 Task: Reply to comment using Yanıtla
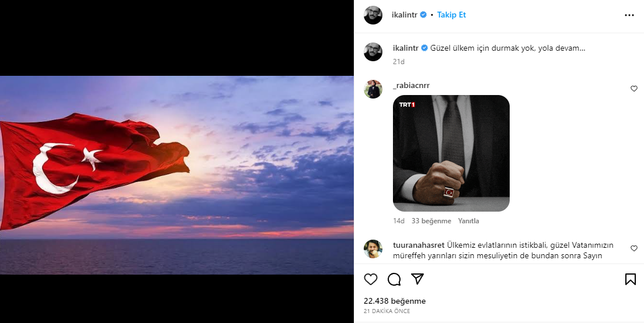468,222
